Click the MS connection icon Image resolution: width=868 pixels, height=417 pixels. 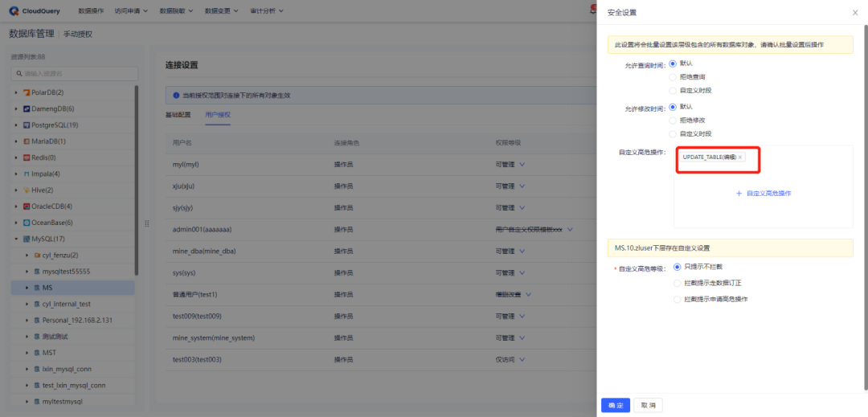coord(37,288)
